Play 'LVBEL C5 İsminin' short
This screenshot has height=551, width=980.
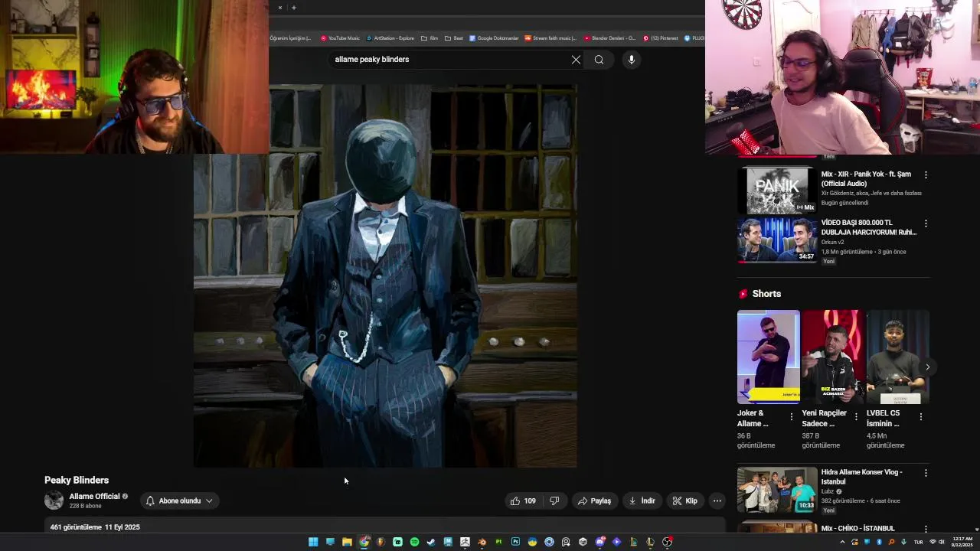pyautogui.click(x=897, y=357)
